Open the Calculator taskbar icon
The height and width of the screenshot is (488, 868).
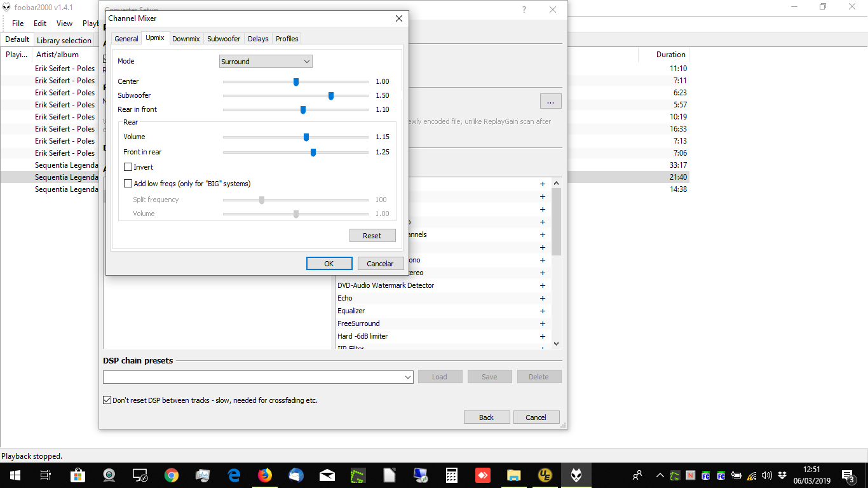click(451, 475)
